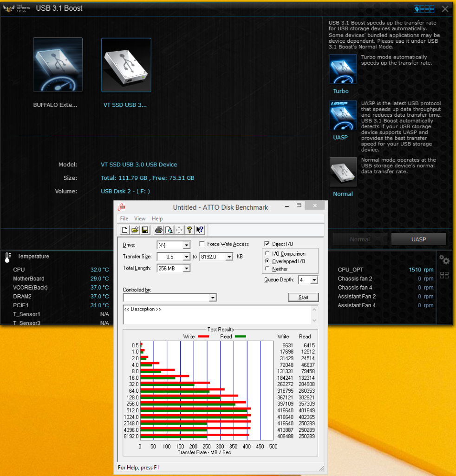The width and height of the screenshot is (456, 476).
Task: Click the dimmed Normal button in USB 3.1 Boost
Action: [359, 239]
